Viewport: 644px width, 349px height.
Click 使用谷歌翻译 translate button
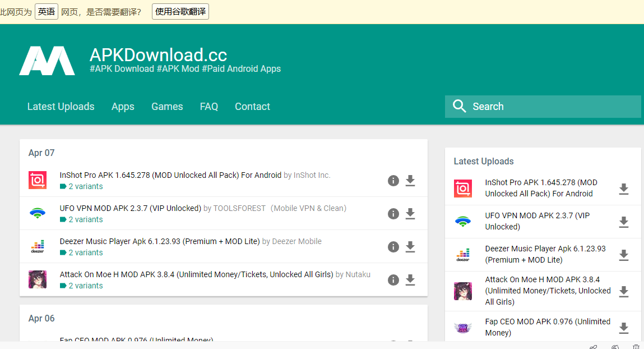pos(180,12)
